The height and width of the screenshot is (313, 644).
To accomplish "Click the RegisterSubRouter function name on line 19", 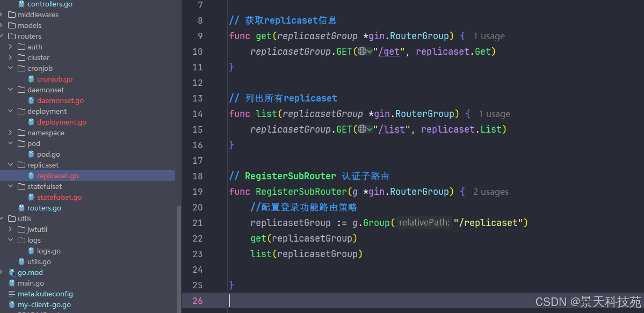I will click(301, 192).
